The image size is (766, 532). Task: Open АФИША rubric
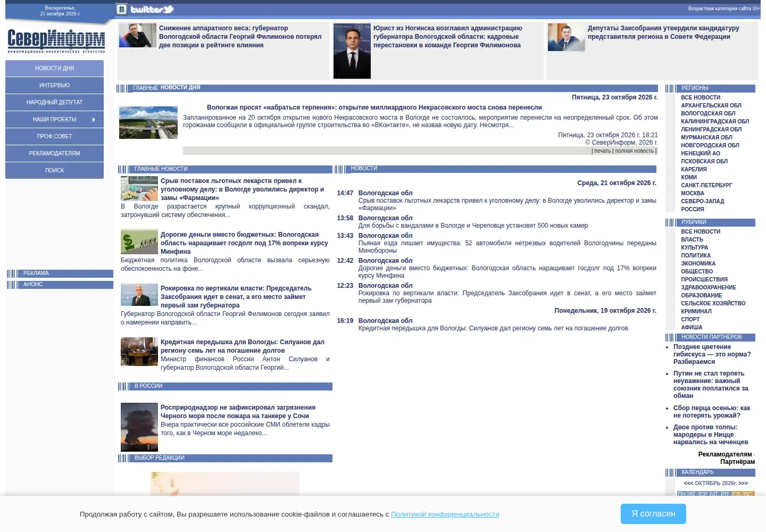tap(692, 327)
